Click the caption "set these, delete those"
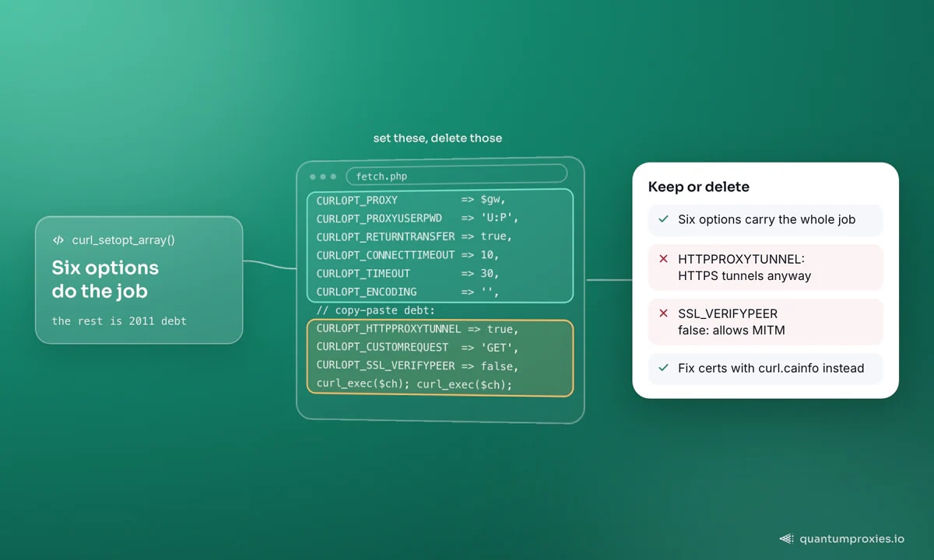934x560 pixels. pos(437,138)
